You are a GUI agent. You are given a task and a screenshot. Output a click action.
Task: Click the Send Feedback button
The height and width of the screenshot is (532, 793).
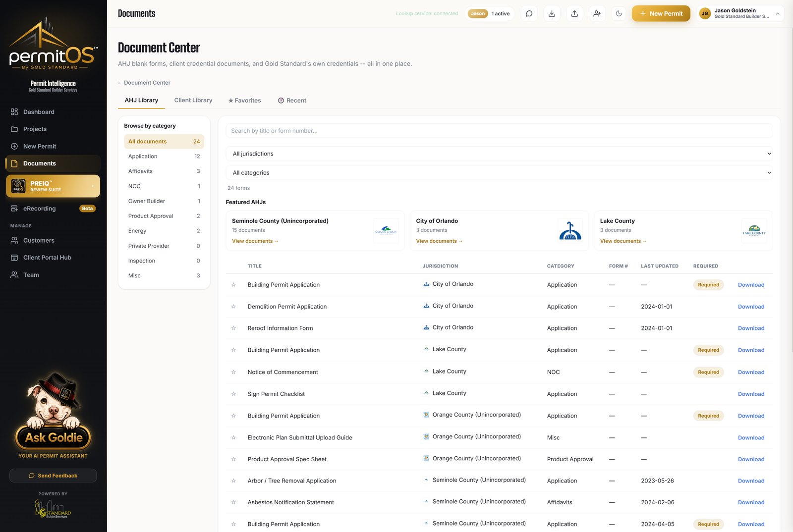pos(53,476)
